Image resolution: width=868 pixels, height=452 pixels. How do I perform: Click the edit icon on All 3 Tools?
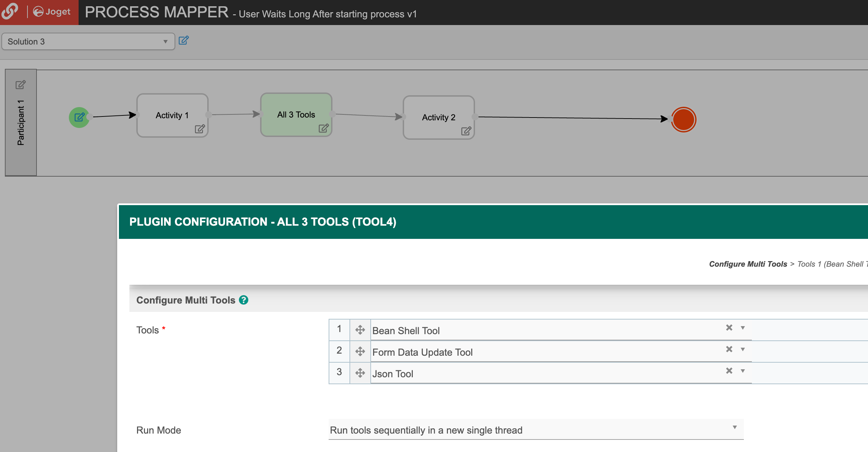pyautogui.click(x=323, y=128)
